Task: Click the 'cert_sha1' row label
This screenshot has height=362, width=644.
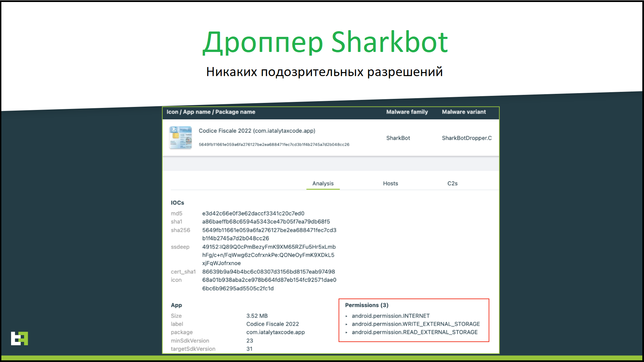Action: tap(183, 271)
